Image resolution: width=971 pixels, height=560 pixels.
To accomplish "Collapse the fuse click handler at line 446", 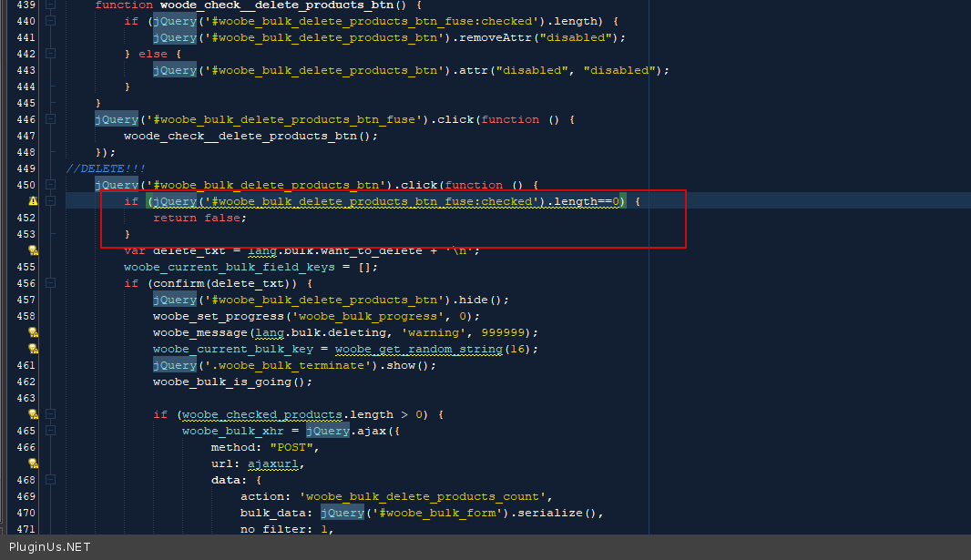I will [51, 119].
